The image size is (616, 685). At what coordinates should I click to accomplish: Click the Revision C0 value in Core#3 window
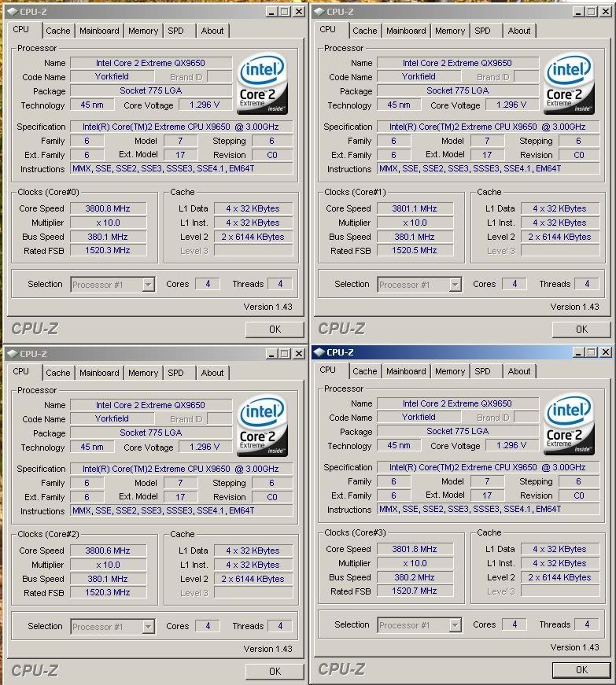[x=578, y=495]
